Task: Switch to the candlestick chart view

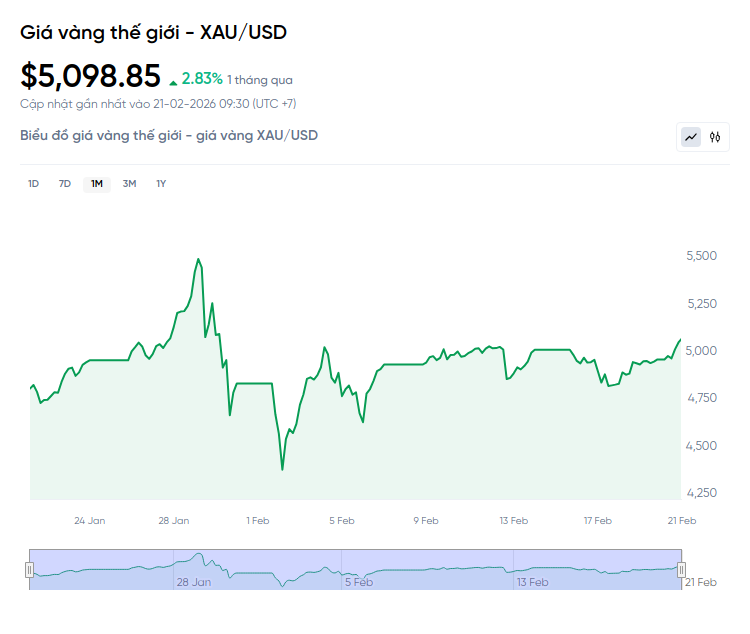Action: (x=715, y=137)
